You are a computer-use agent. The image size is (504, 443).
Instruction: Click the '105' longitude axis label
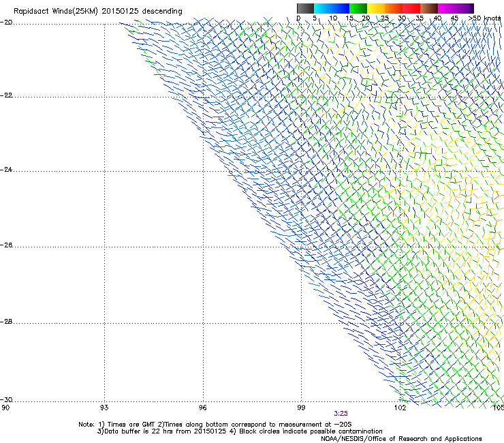coord(499,408)
